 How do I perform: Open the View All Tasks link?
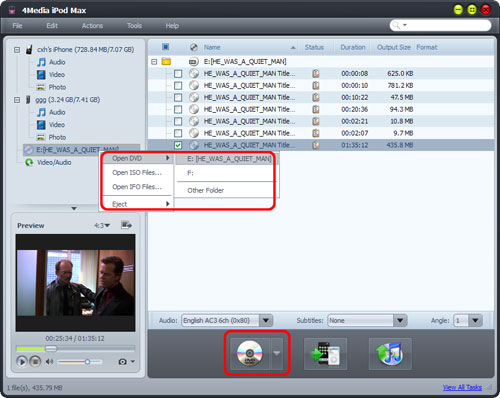[x=462, y=387]
